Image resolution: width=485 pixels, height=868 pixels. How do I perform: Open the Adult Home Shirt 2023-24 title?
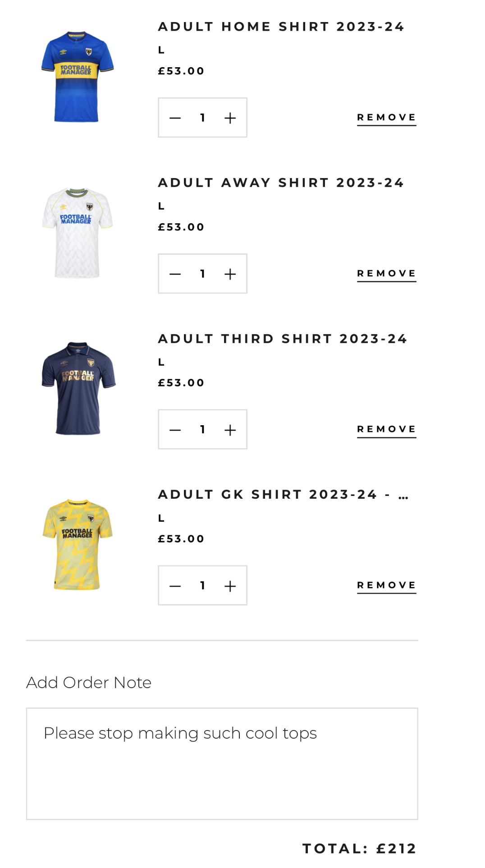click(281, 27)
